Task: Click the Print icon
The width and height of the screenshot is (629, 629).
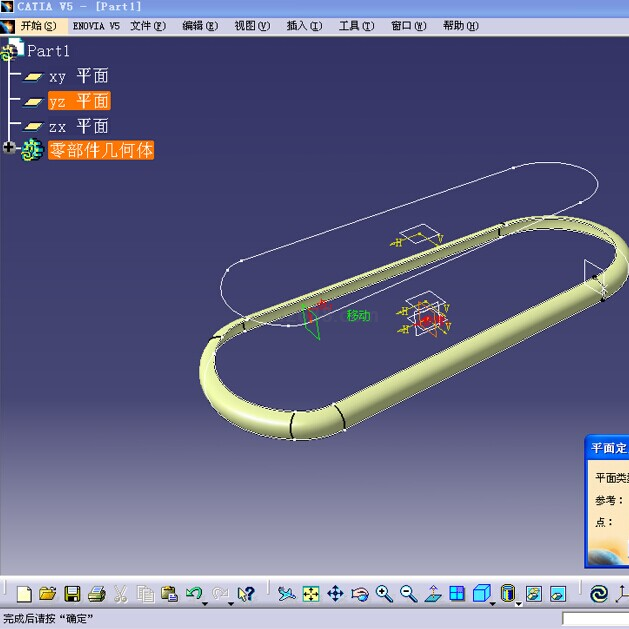Action: pos(96,594)
